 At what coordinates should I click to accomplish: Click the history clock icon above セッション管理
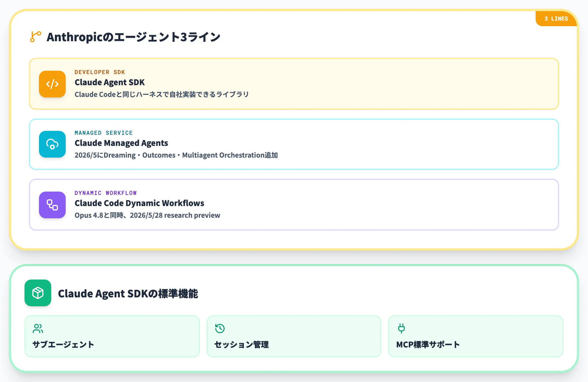[x=220, y=329]
